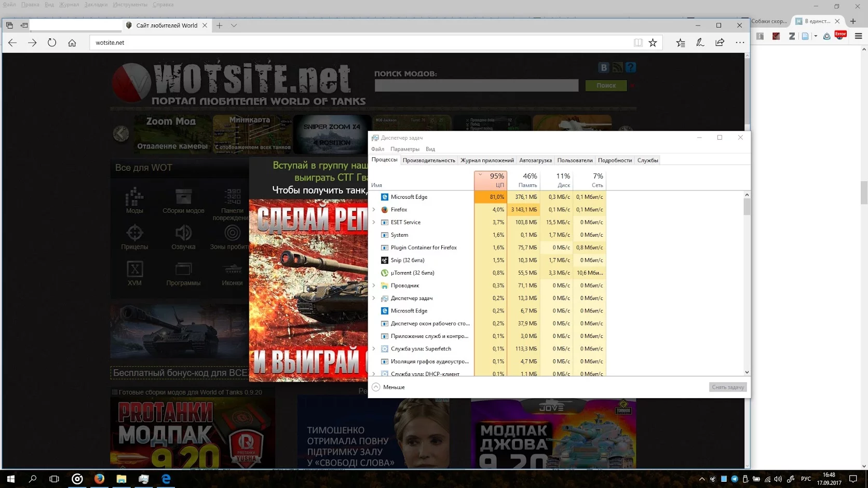This screenshot has width=868, height=488.
Task: Expand the Диспетчер задач process row
Action: coord(374,298)
